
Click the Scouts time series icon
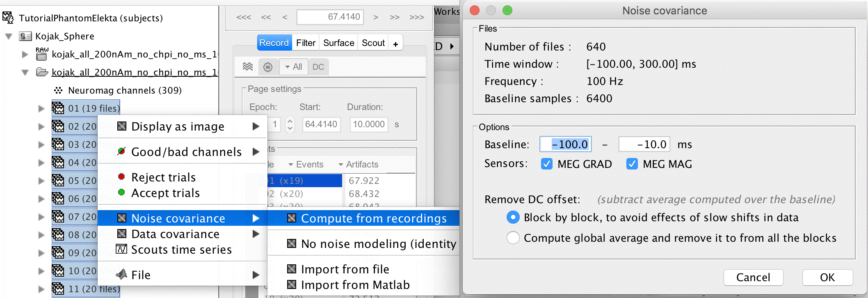coord(121,249)
